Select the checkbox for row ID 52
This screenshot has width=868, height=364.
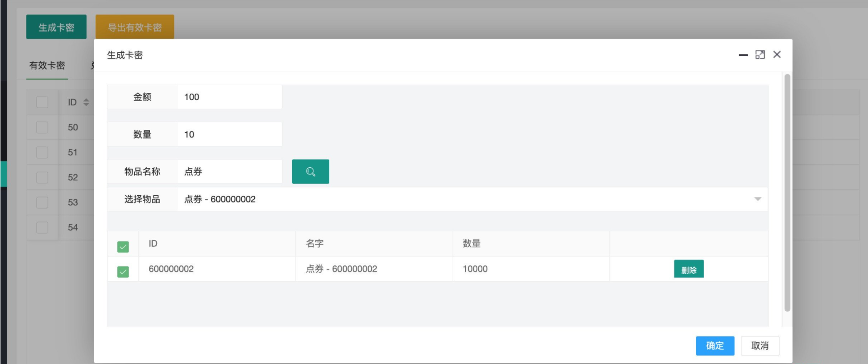(x=42, y=177)
